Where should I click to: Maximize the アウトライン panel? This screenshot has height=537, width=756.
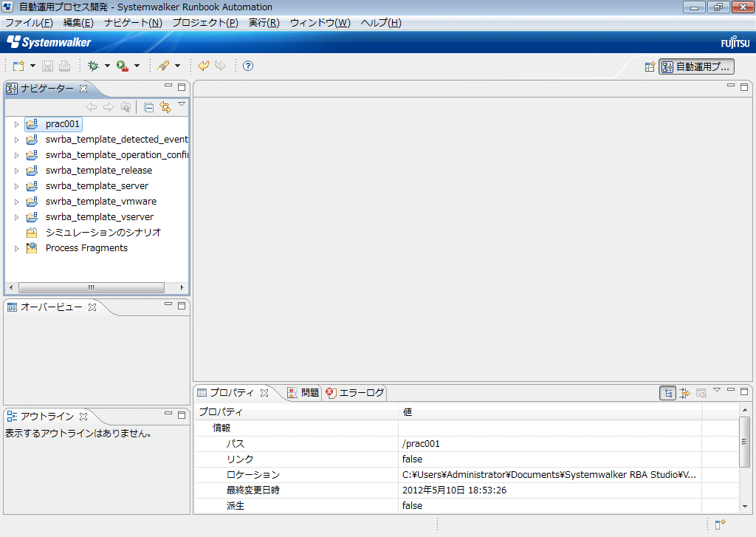click(182, 415)
